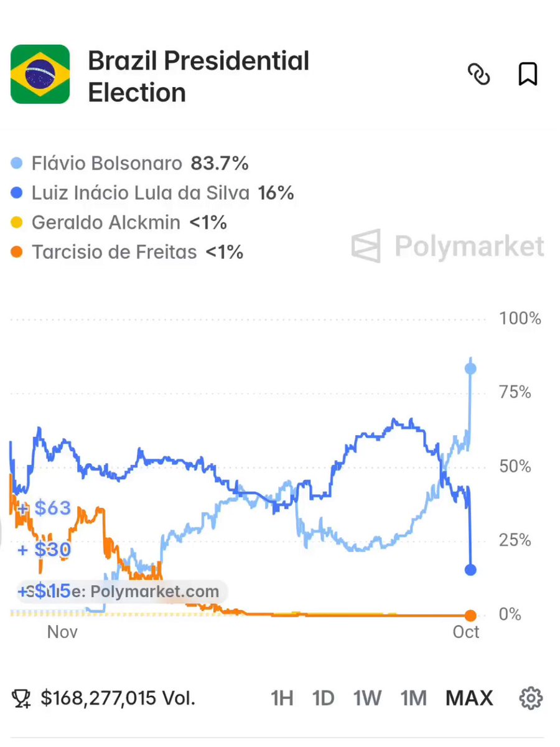Click the Polymarket logo watermark
This screenshot has height=747, width=560.
tap(447, 247)
